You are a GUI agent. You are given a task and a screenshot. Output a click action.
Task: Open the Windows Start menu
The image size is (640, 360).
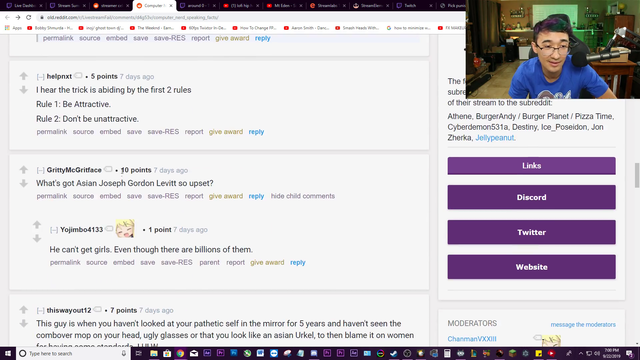click(8, 353)
